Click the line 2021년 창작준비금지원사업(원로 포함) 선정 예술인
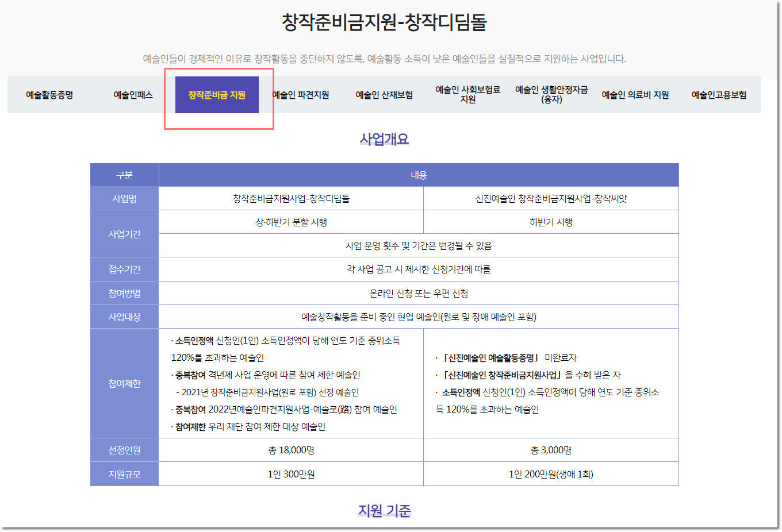The width and height of the screenshot is (782, 532). click(267, 392)
